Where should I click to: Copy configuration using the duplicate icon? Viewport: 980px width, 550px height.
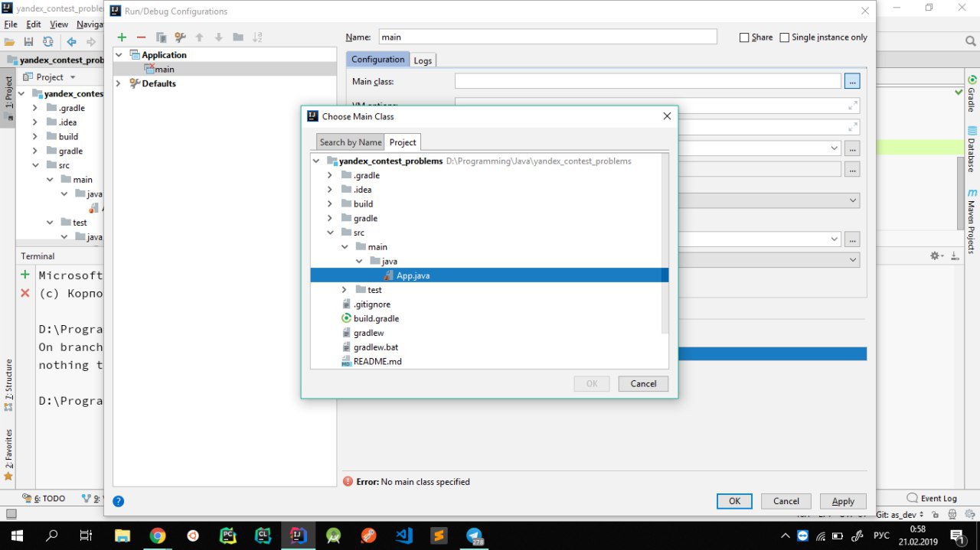[161, 37]
